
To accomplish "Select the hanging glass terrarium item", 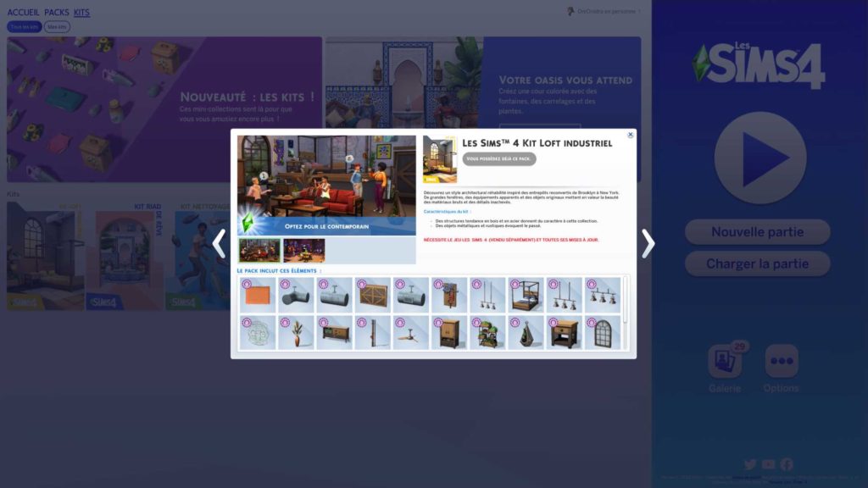I will 526,333.
